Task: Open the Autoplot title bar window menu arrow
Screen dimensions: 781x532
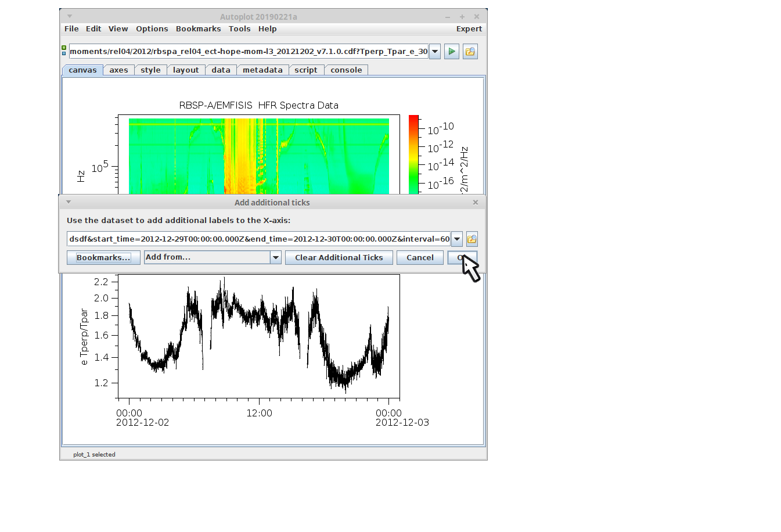Action: 70,16
